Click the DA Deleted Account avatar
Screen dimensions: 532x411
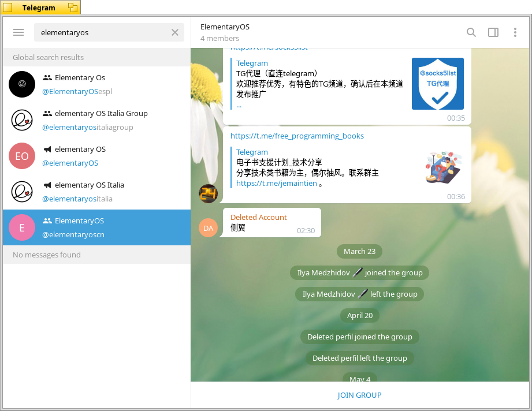click(208, 228)
